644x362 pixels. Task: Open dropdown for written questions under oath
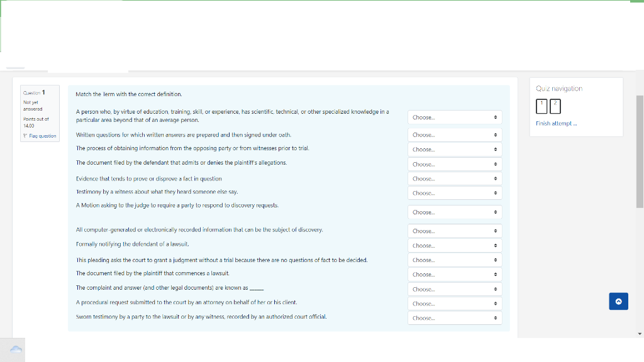(x=455, y=135)
